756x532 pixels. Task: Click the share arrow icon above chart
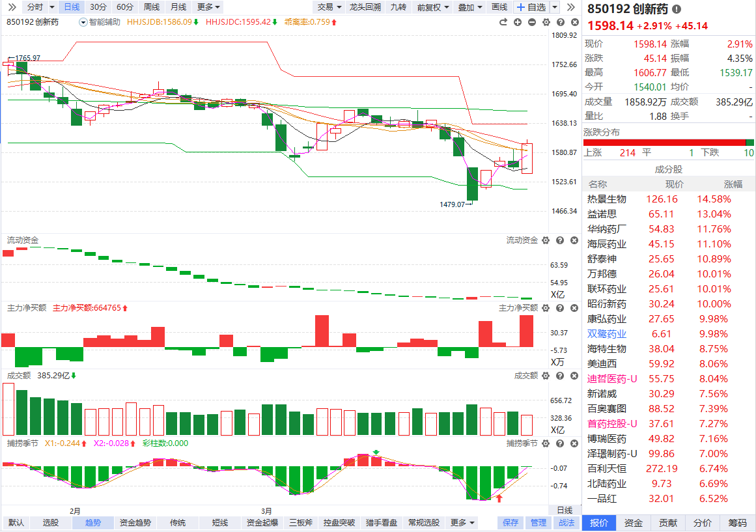click(503, 22)
